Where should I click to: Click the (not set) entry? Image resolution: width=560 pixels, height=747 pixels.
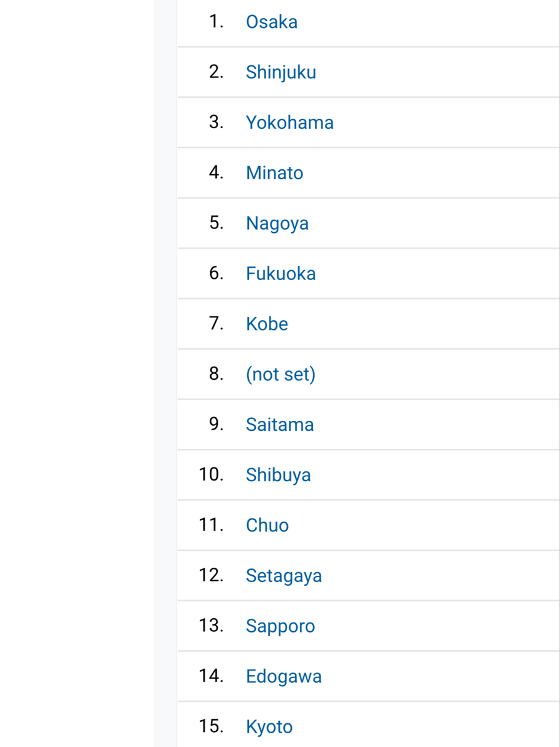click(x=281, y=374)
